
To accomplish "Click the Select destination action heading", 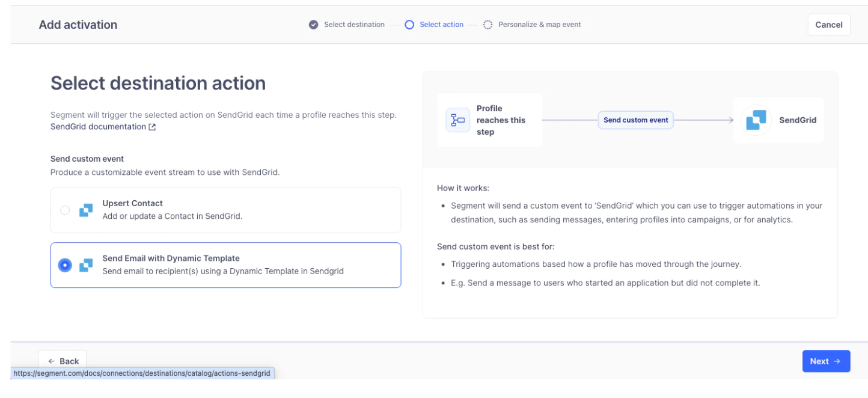I will tap(158, 83).
